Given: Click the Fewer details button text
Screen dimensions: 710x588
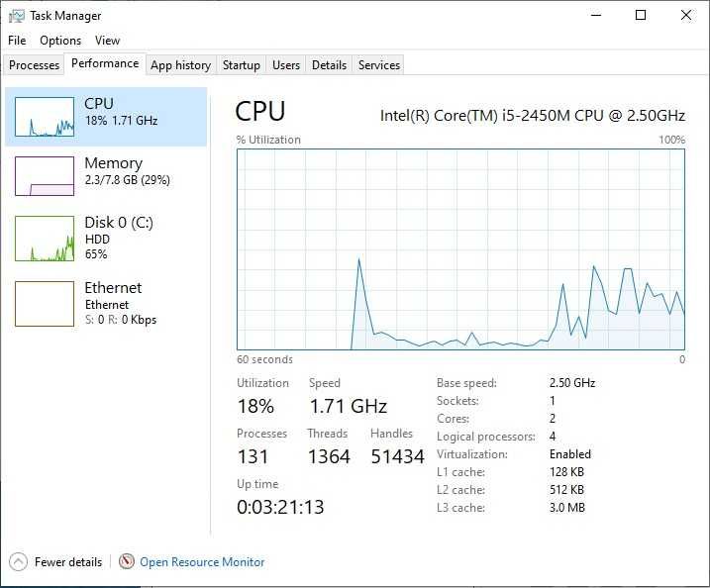Looking at the screenshot, I should pyautogui.click(x=68, y=562).
